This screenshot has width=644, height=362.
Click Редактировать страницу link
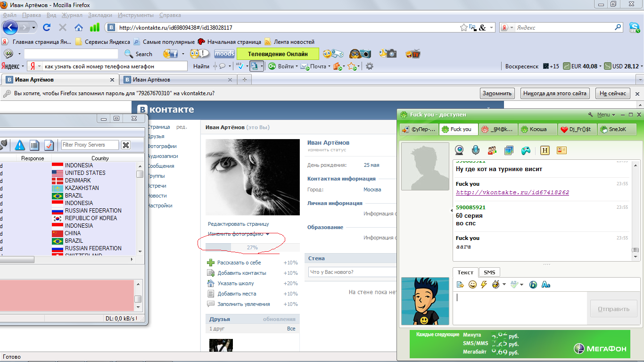[239, 224]
